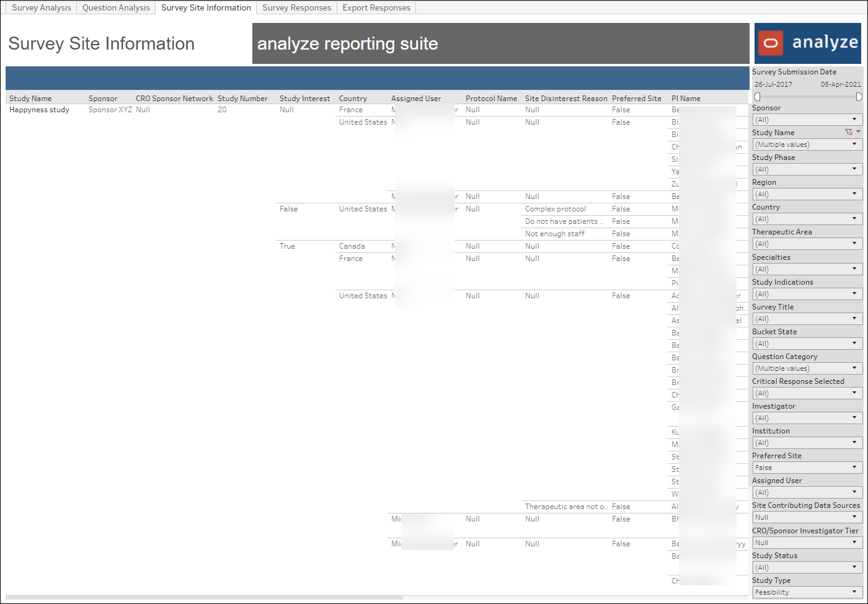Open the Study Status dropdown
868x604 pixels.
tap(807, 567)
